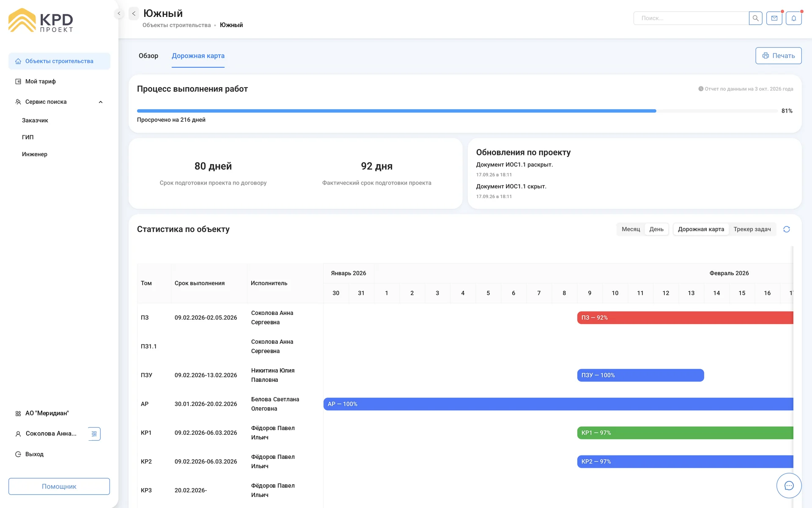812x508 pixels.
Task: Click the green КР1 — 97% Gantt bar
Action: point(685,433)
